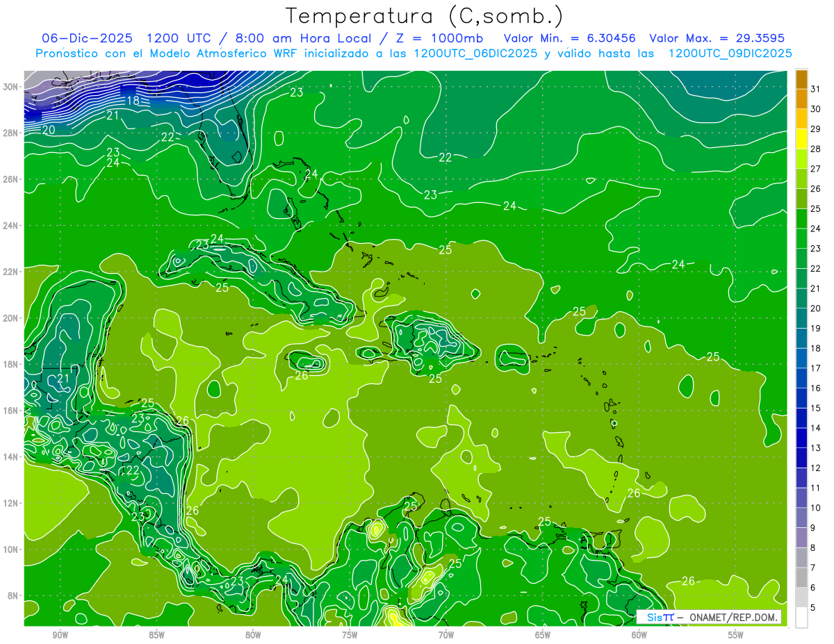
Task: Click the "26N" latitude axis label
Action: click(x=12, y=179)
